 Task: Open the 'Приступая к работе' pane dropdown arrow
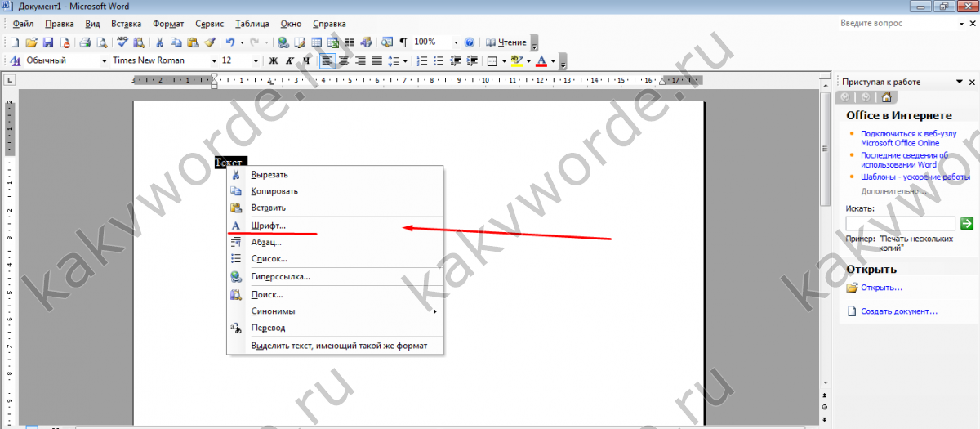pyautogui.click(x=960, y=82)
